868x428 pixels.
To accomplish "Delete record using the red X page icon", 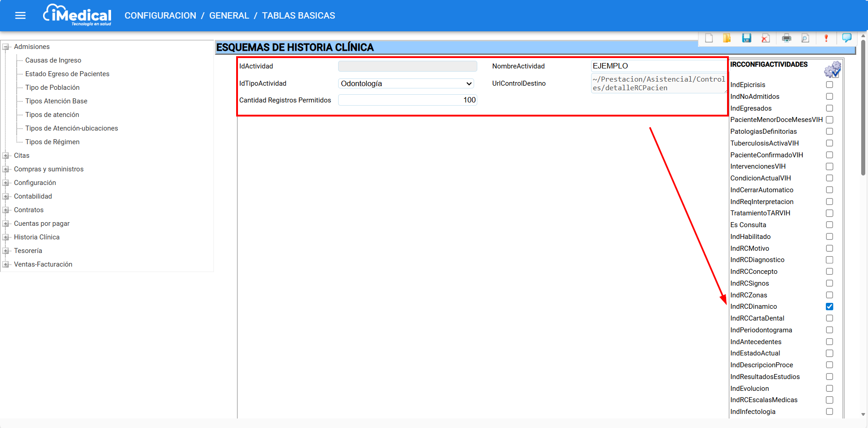I will point(766,38).
